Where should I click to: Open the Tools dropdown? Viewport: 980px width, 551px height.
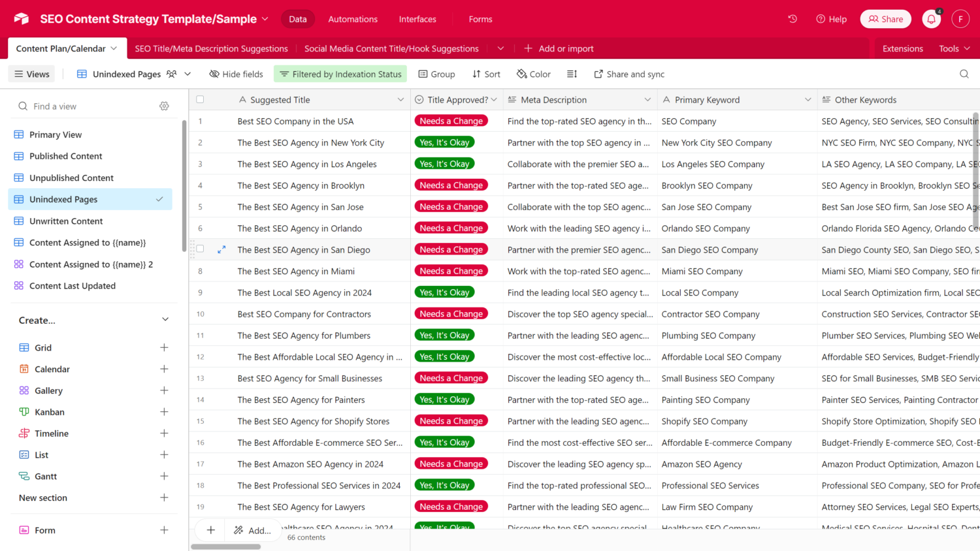point(954,48)
